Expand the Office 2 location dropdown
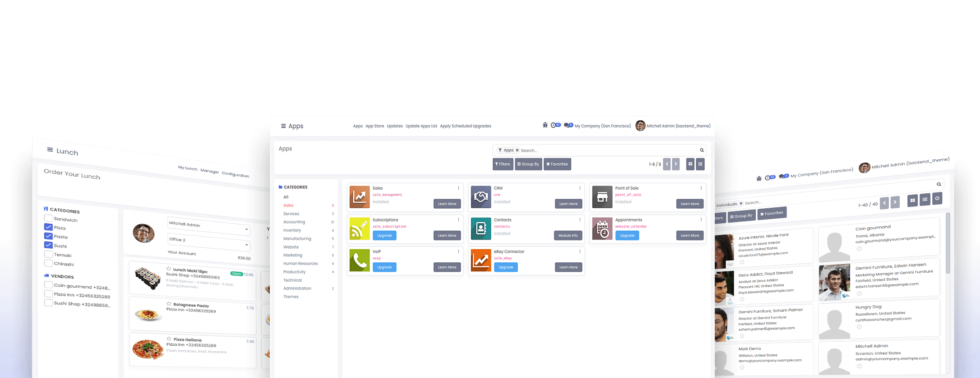Viewport: 980px width, 378px height. (x=209, y=242)
